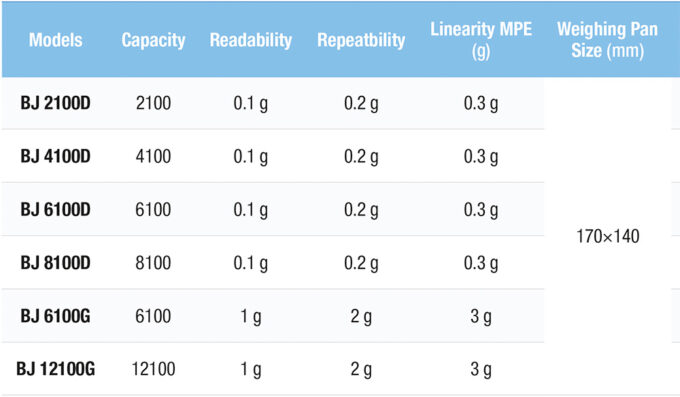Select the BJ 12100G model cell
The width and height of the screenshot is (680, 397).
pos(56,369)
